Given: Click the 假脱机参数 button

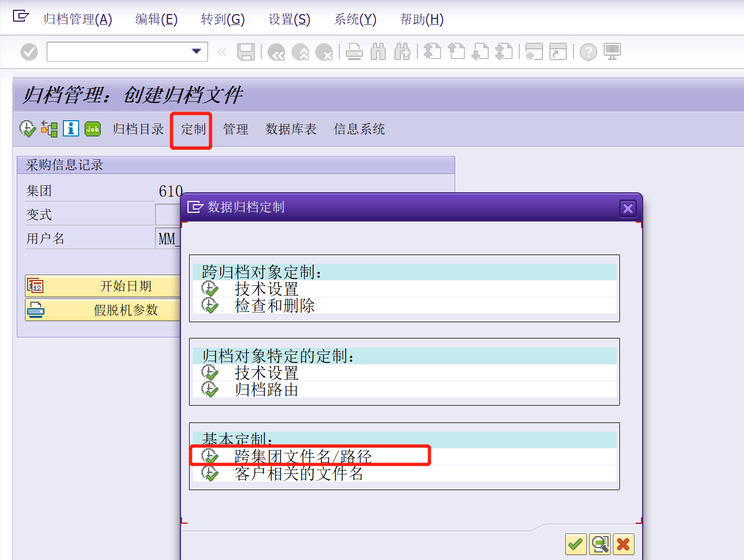Looking at the screenshot, I should click(103, 310).
